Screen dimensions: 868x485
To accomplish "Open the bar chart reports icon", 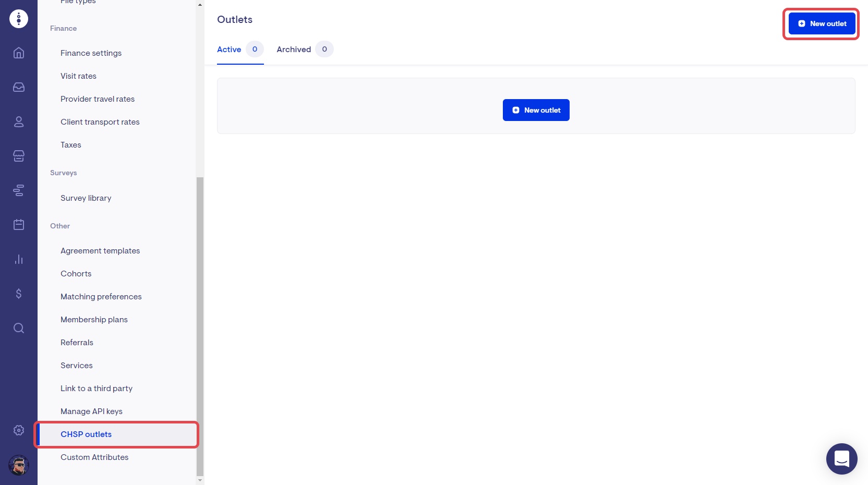I will [x=19, y=259].
